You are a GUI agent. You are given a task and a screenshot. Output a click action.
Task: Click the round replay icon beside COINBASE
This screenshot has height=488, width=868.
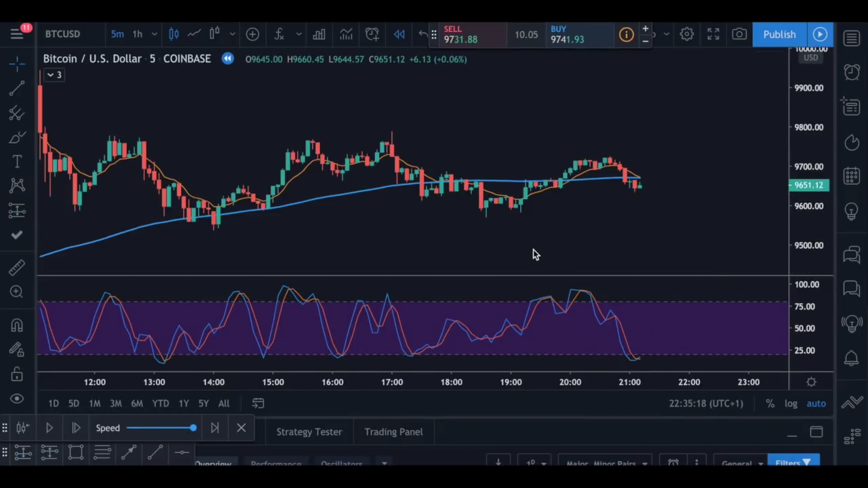coord(228,59)
